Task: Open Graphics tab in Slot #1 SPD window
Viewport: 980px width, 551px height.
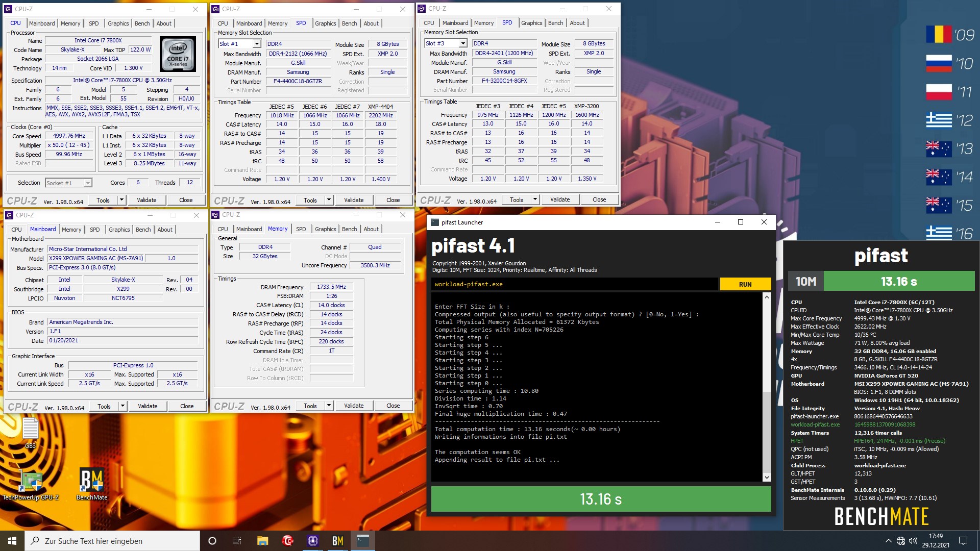Action: pos(326,23)
